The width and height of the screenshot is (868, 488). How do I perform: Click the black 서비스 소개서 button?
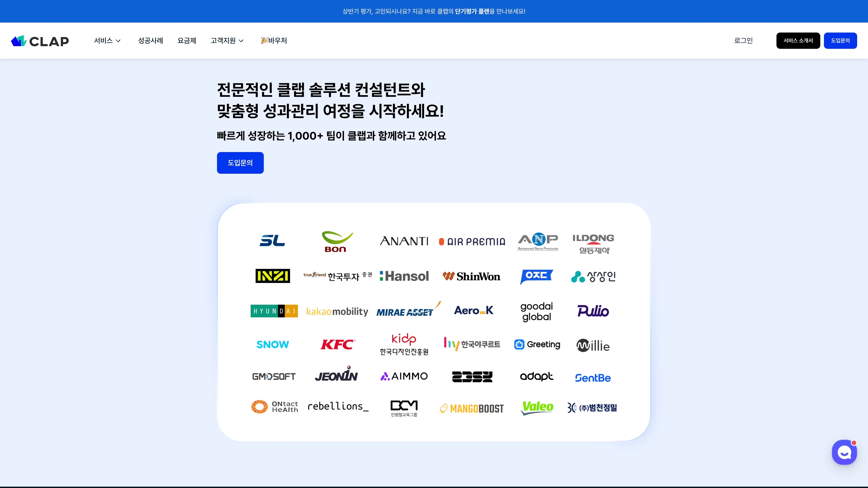[x=798, y=41]
